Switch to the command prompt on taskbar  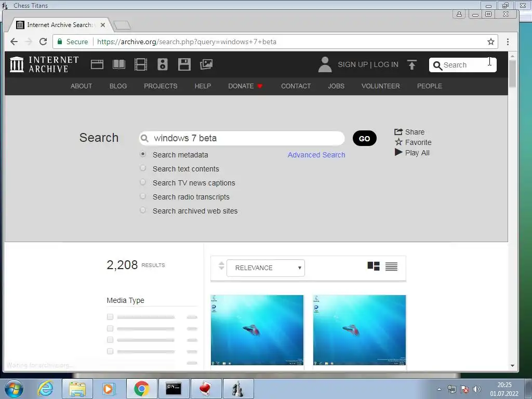click(174, 389)
